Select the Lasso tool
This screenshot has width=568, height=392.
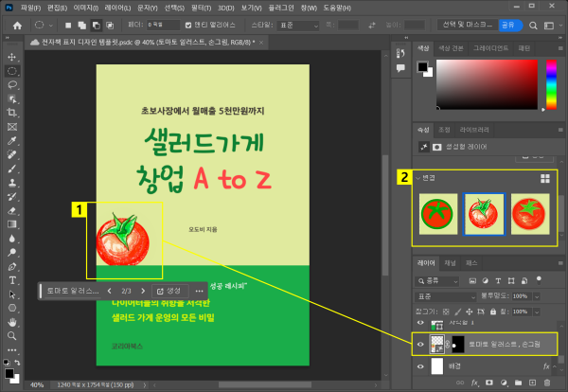click(x=12, y=84)
